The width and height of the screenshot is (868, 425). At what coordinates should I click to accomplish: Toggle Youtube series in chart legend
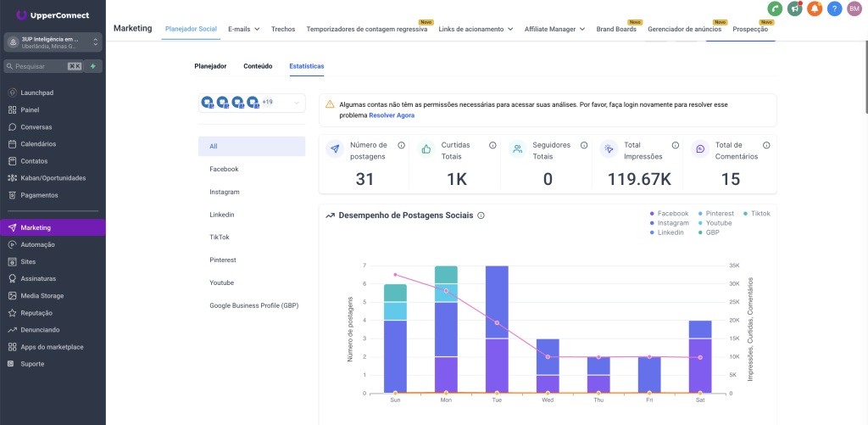[x=717, y=223]
